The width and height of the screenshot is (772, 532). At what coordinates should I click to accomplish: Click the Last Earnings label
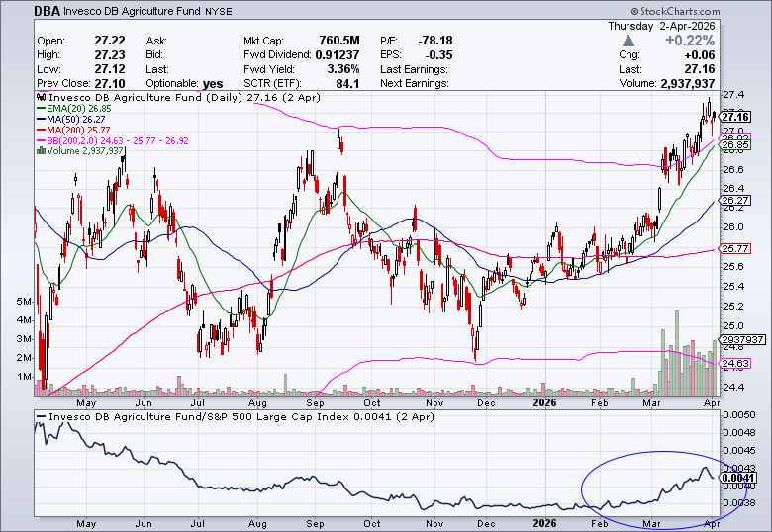(414, 69)
